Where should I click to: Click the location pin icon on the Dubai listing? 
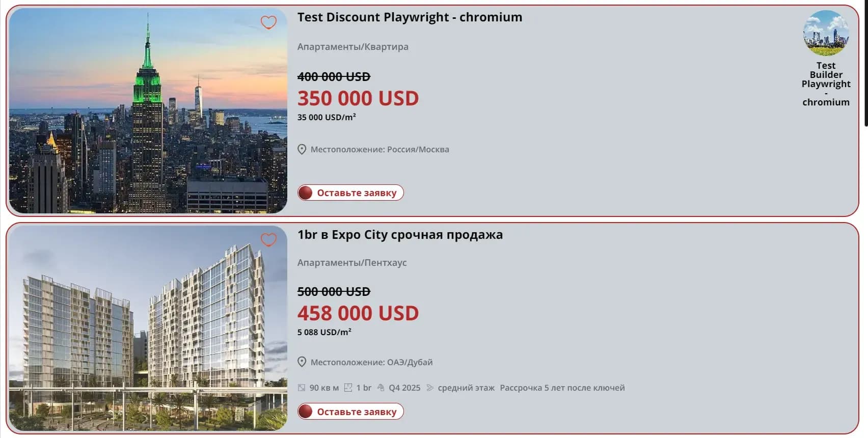(302, 362)
